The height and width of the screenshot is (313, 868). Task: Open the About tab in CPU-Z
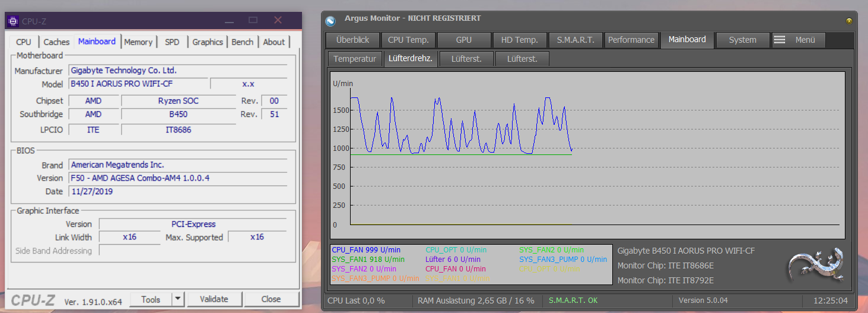pyautogui.click(x=274, y=42)
